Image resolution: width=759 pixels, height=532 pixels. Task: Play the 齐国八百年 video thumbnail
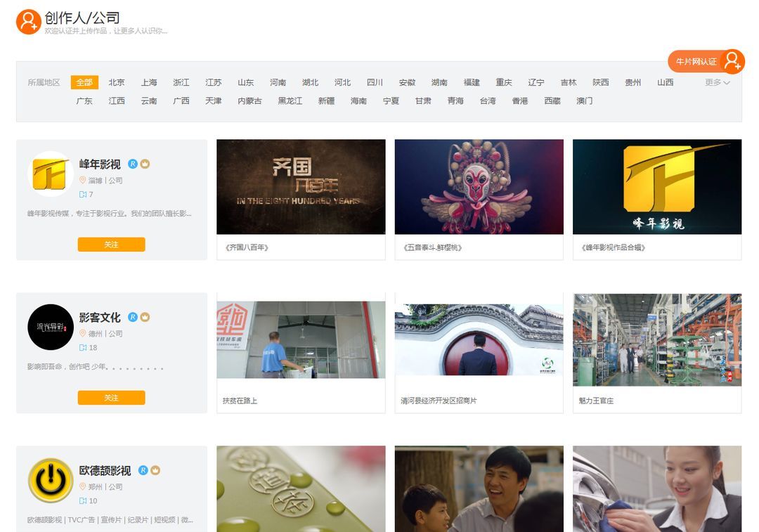[301, 187]
